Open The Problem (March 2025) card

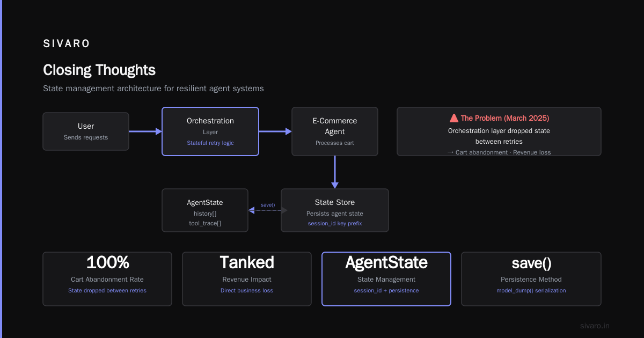click(499, 131)
